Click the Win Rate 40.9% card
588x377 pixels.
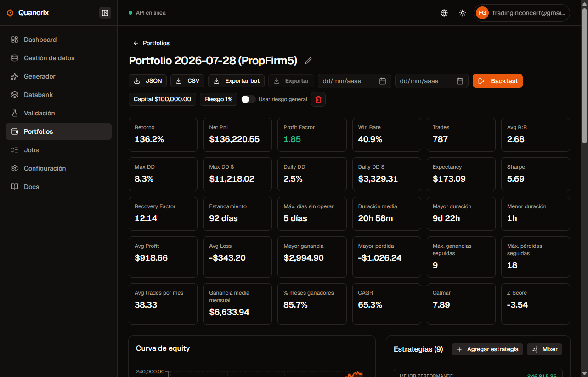(387, 135)
